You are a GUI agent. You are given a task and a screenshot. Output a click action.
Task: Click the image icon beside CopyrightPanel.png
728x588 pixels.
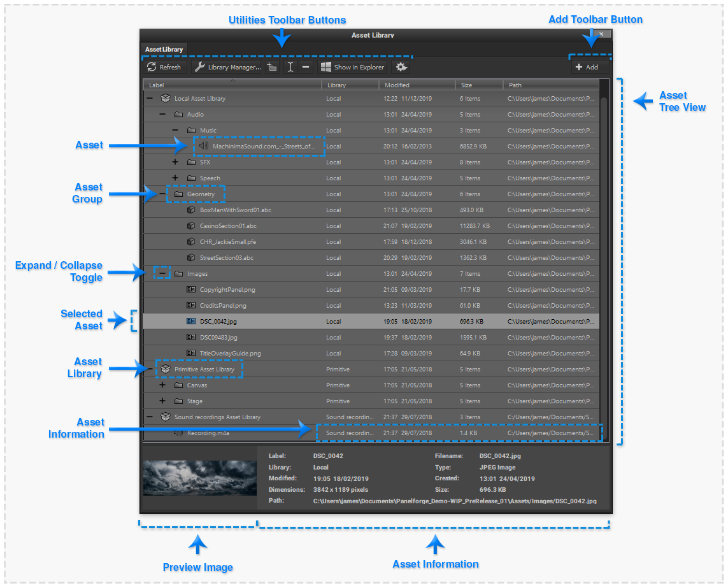(x=191, y=290)
